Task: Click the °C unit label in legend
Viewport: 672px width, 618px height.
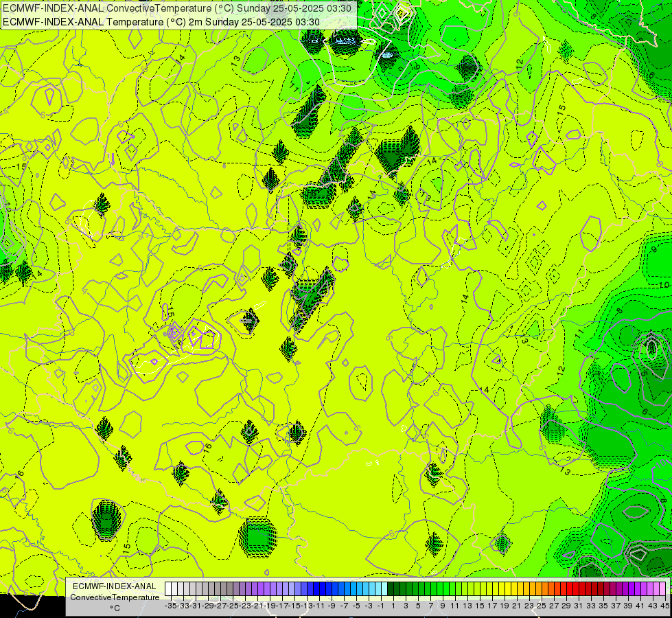Action: pyautogui.click(x=115, y=608)
